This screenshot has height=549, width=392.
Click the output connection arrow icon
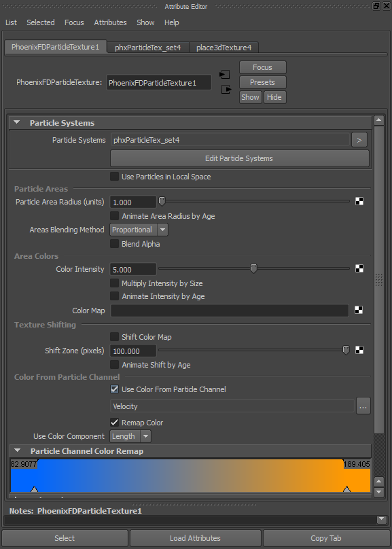tap(226, 90)
